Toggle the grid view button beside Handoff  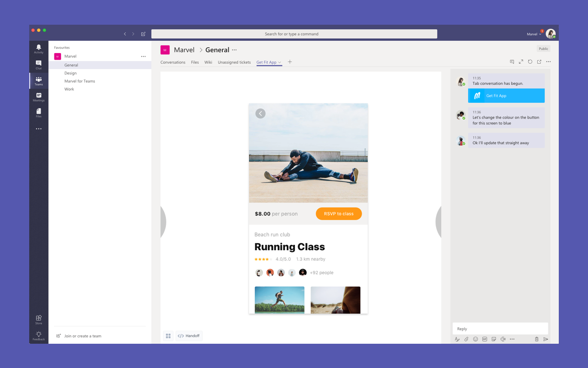[168, 336]
